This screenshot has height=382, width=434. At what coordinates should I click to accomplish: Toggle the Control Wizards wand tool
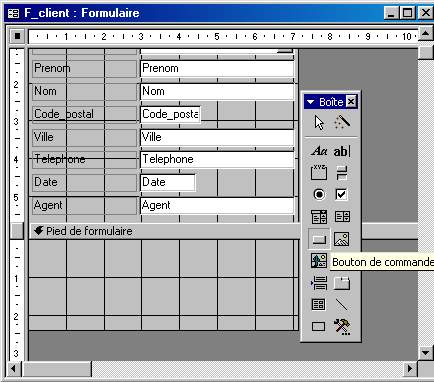(342, 122)
